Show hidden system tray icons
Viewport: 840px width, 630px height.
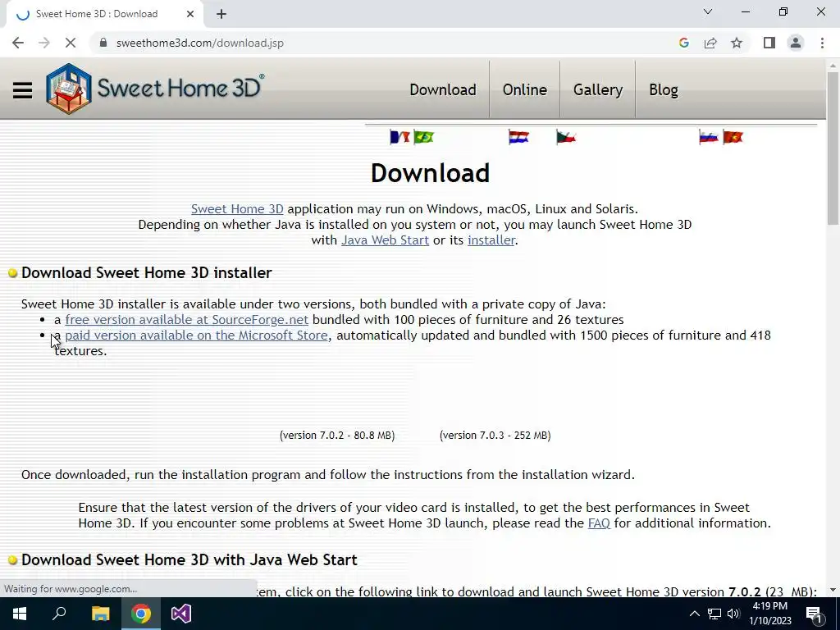click(x=694, y=614)
